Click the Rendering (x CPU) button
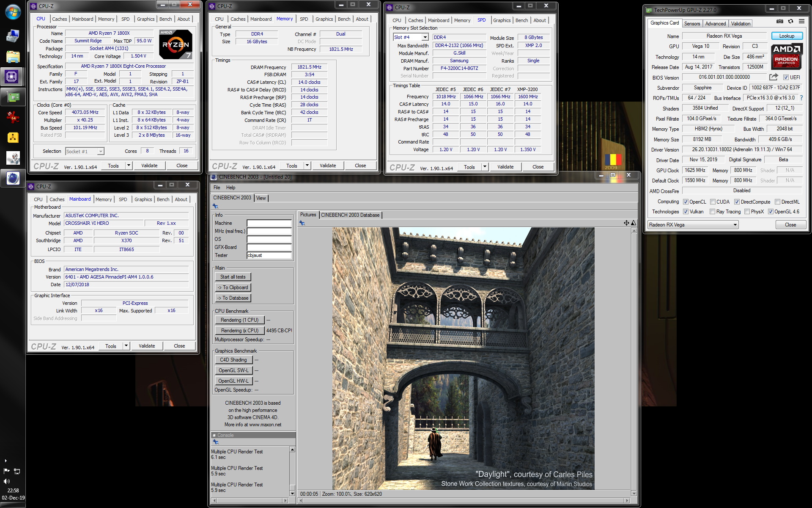Viewport: 812px width, 508px height. pyautogui.click(x=239, y=331)
